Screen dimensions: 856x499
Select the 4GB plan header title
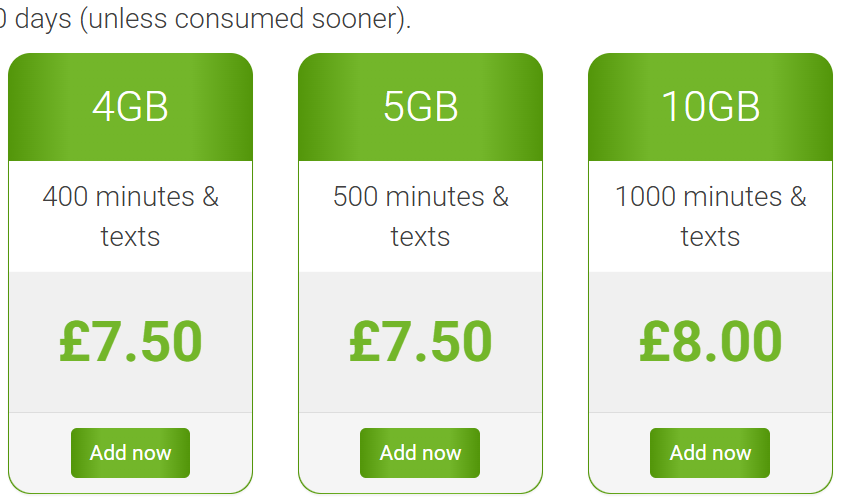[x=130, y=106]
